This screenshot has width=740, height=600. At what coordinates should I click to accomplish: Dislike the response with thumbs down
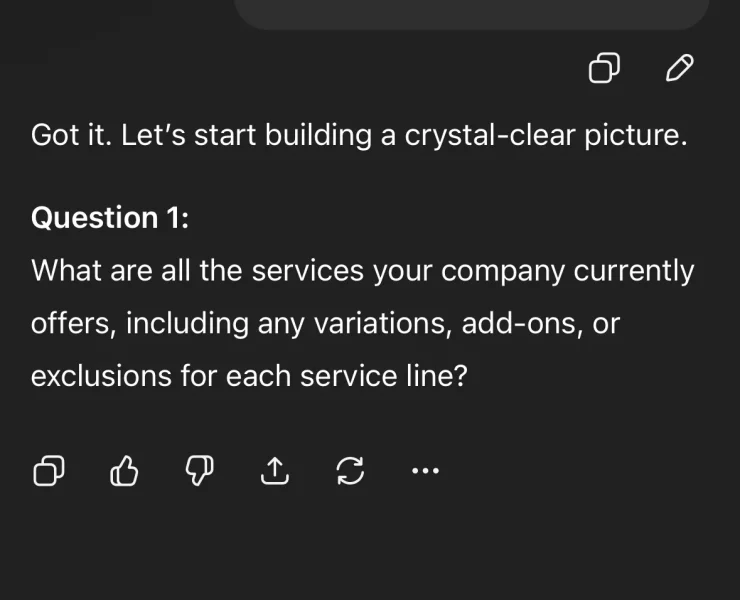pyautogui.click(x=199, y=470)
